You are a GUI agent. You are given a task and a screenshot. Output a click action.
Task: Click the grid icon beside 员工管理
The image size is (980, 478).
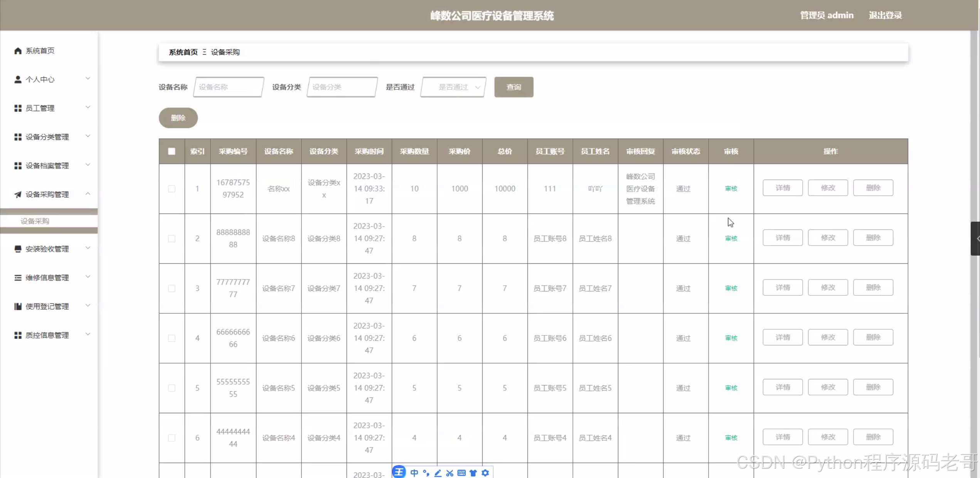[x=18, y=108]
